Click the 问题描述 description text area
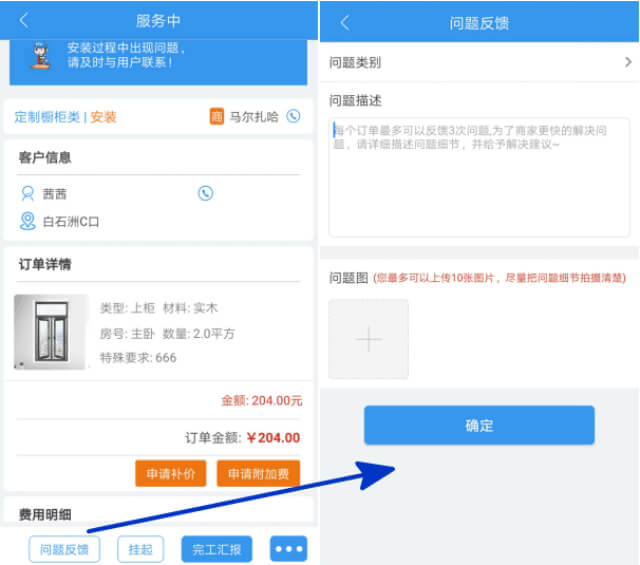This screenshot has height=565, width=640. tap(479, 177)
